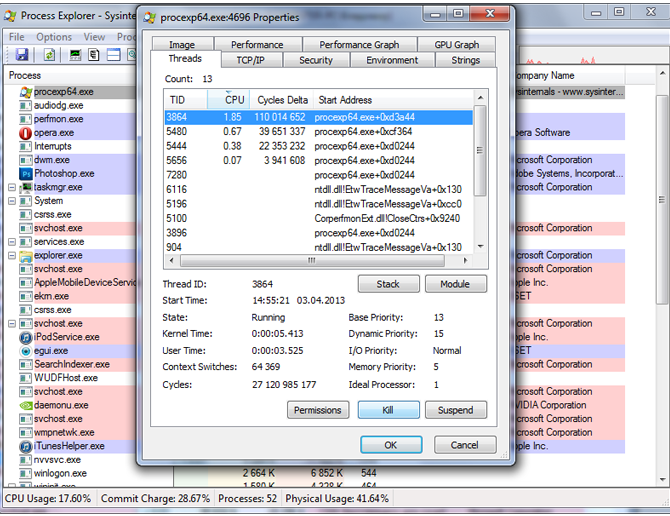Click the Refresh Now toolbar icon
This screenshot has height=516, width=670.
coord(50,55)
